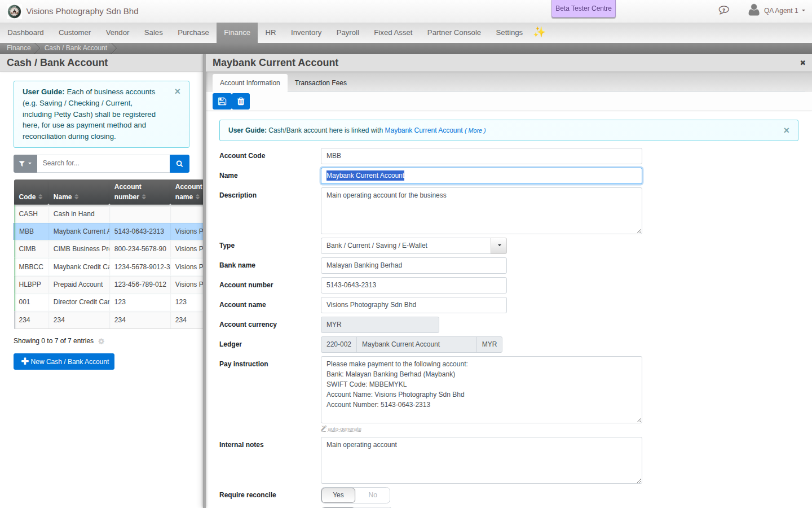The width and height of the screenshot is (812, 508).
Task: Sort the table by Account number column
Action: tap(140, 192)
